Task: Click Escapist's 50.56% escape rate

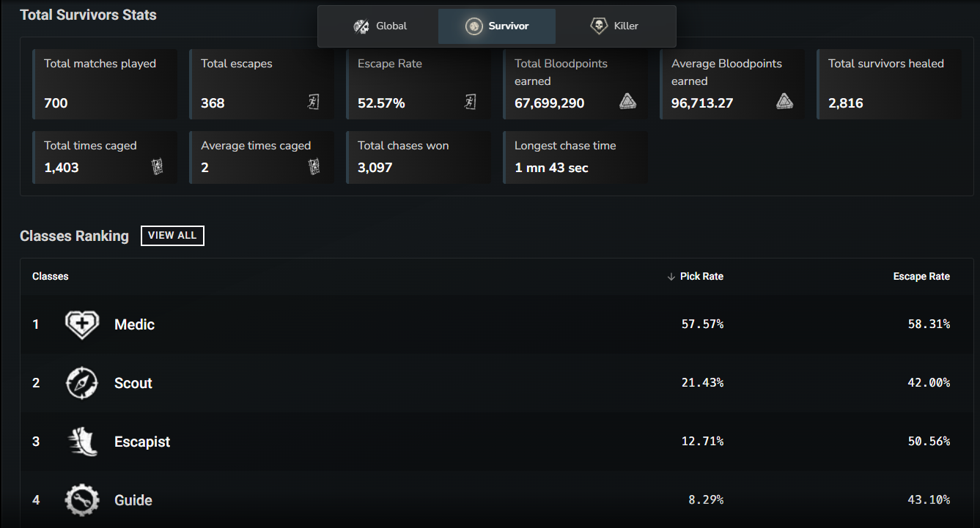Action: (929, 442)
